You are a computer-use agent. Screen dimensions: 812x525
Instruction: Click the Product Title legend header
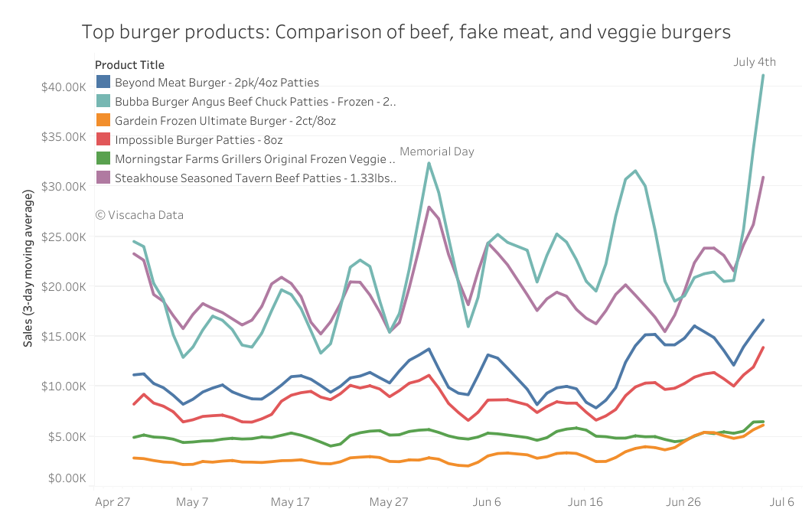129,65
